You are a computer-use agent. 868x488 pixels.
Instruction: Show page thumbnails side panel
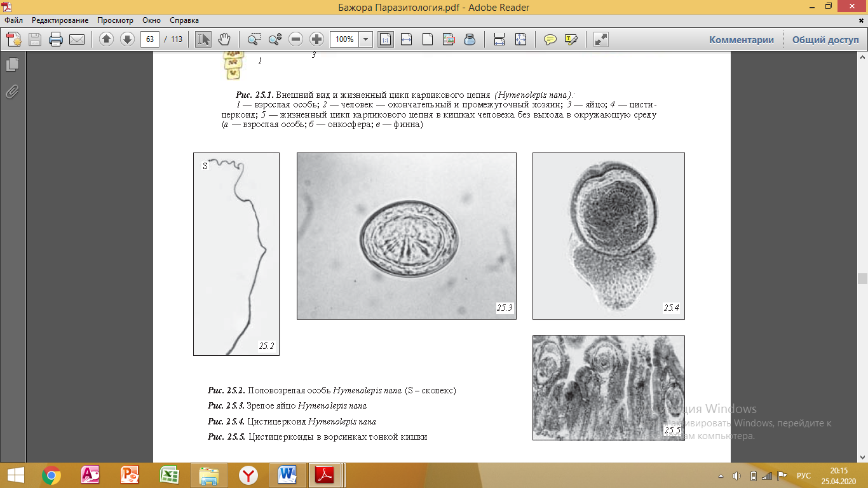point(13,65)
